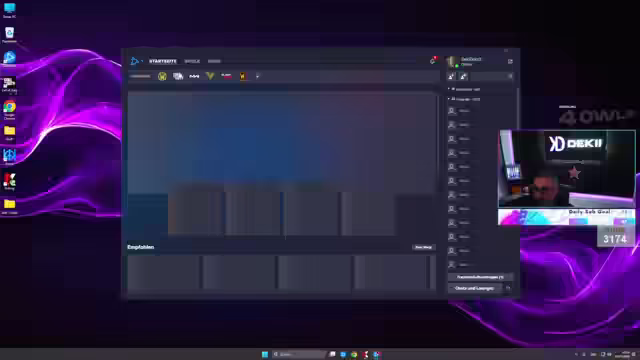The height and width of the screenshot is (360, 640).
Task: Open Battle.net from the taskbar
Action: click(376, 354)
